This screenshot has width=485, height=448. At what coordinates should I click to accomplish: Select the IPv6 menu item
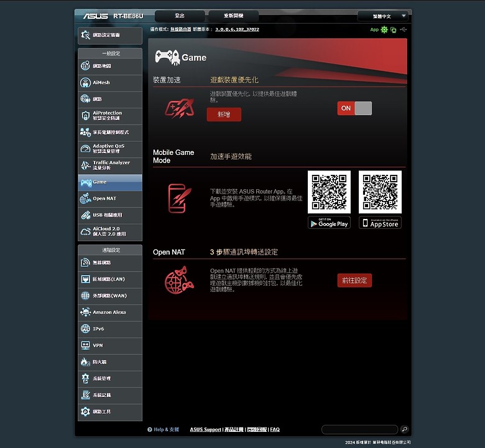pyautogui.click(x=110, y=329)
